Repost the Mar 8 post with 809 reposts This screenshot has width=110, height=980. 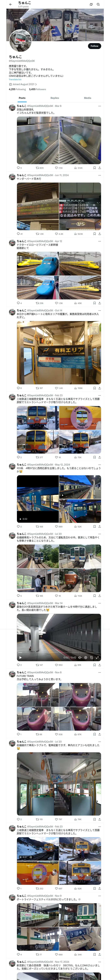(x=39, y=168)
